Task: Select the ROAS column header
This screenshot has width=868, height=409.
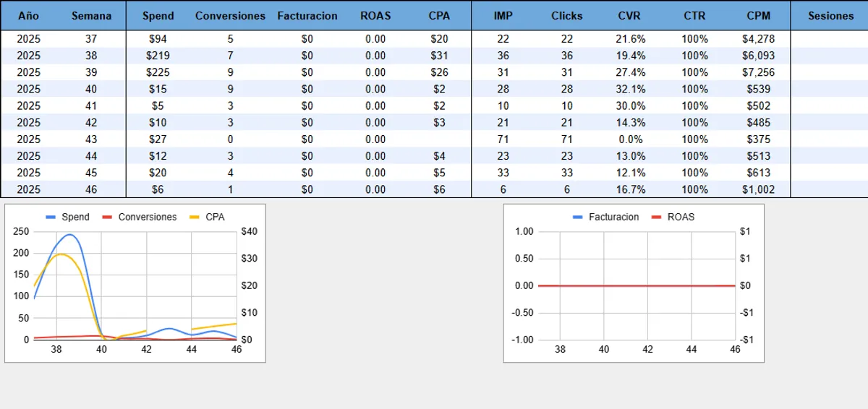Action: 375,15
